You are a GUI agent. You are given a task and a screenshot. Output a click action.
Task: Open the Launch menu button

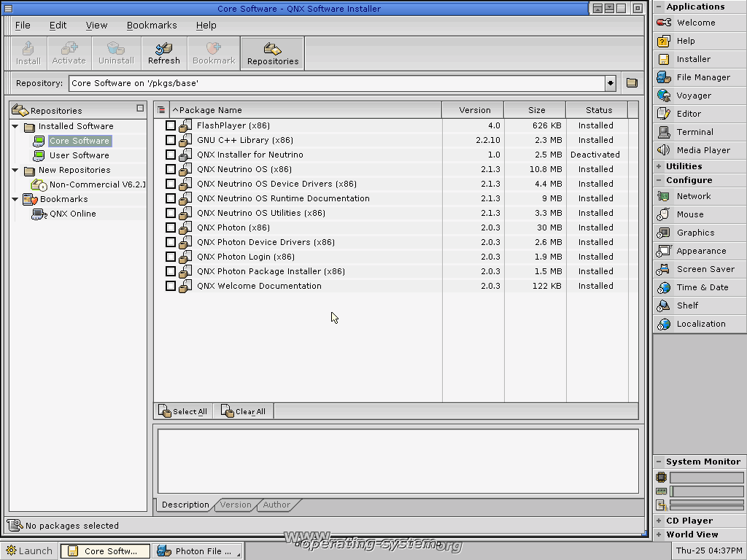click(x=29, y=551)
